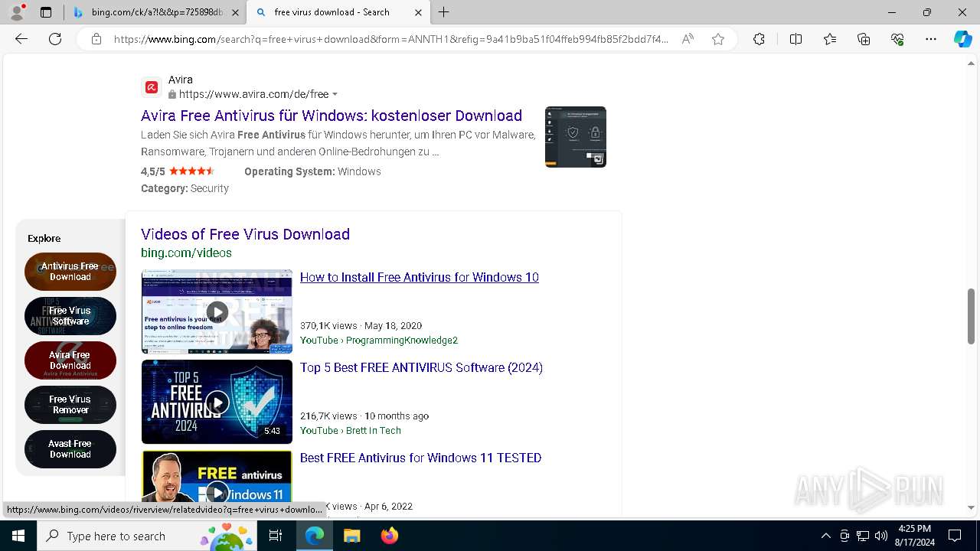Click scrollbar down arrow
This screenshot has height=551, width=980.
tap(972, 507)
